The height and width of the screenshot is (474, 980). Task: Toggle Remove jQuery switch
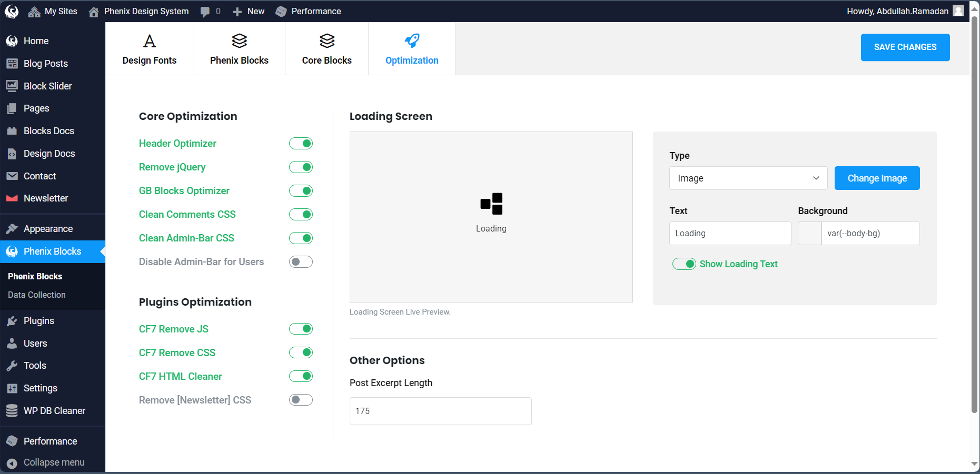(301, 167)
